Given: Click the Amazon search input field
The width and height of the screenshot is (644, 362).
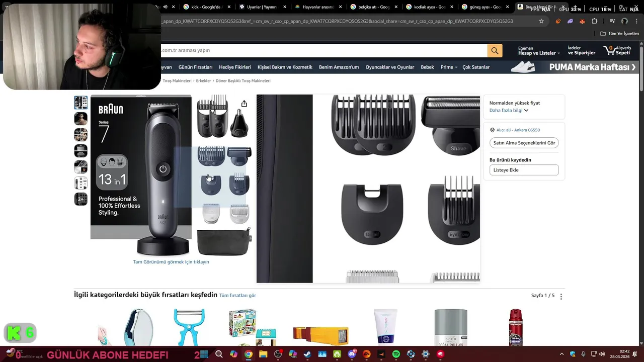Looking at the screenshot, I should 324,50.
